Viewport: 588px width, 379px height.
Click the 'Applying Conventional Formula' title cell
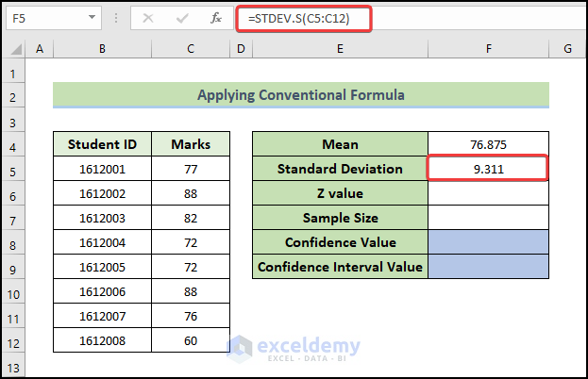301,94
